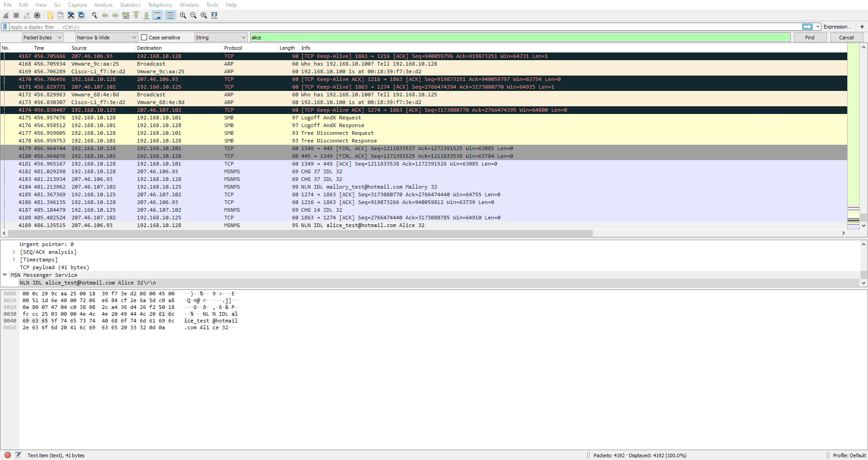Click the Find a packet magnifier icon
Image resolution: width=868 pixels, height=460 pixels.
tap(94, 15)
